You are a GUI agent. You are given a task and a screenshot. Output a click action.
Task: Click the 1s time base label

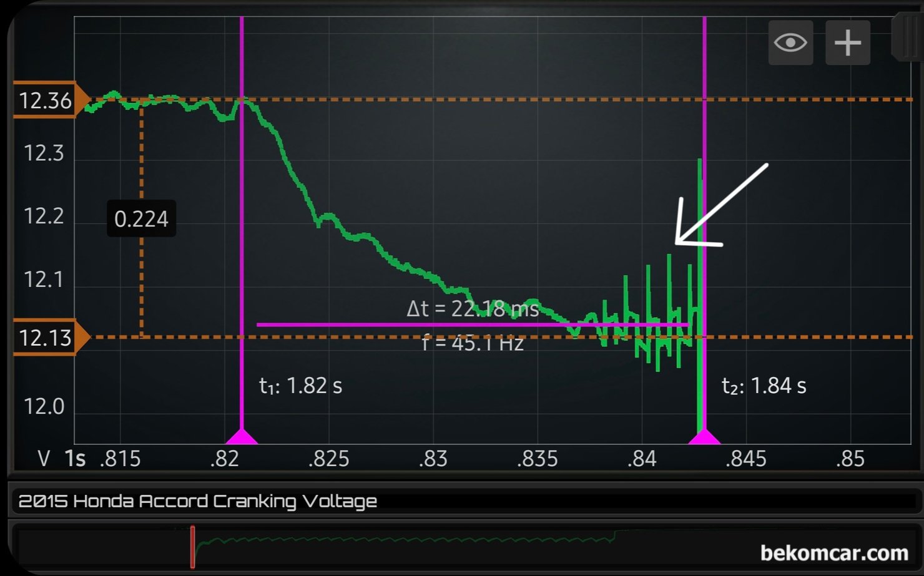(x=75, y=459)
